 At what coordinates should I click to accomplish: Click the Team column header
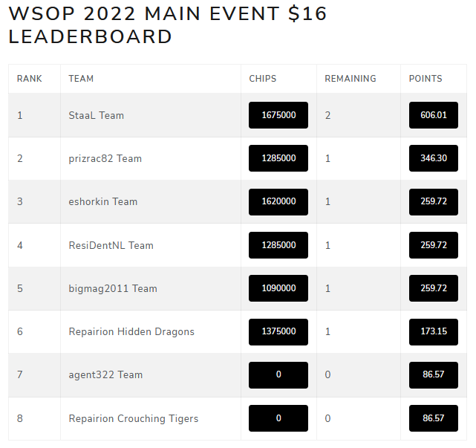(81, 79)
